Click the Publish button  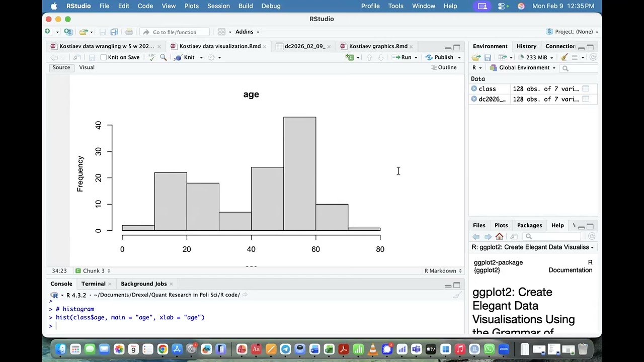coord(440,57)
